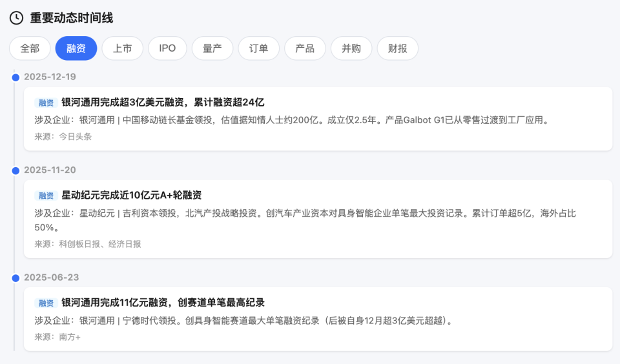
Task: Click source text 来源：今日头条
Action: [63, 137]
